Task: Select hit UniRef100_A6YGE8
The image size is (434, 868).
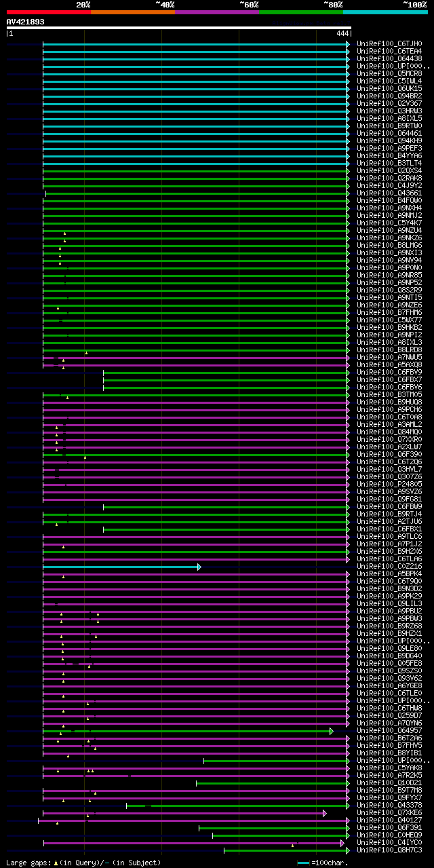Action: (x=389, y=685)
